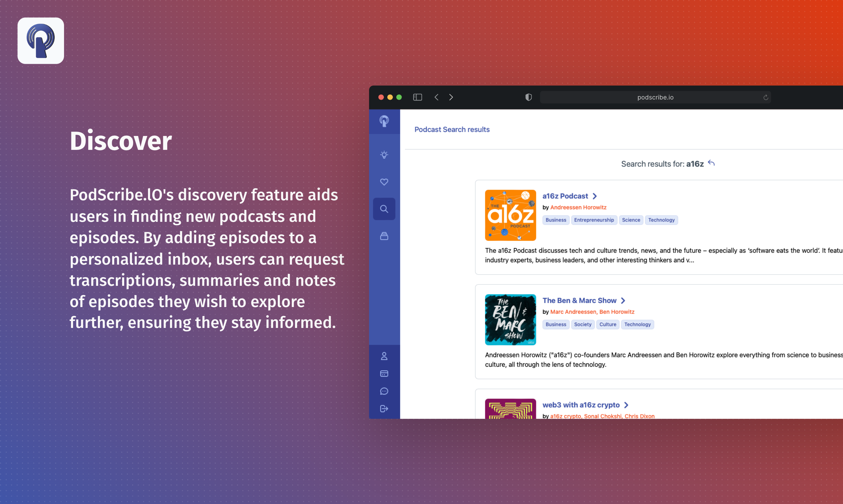
Task: Open the inbox tray icon in sidebar
Action: coord(384,236)
